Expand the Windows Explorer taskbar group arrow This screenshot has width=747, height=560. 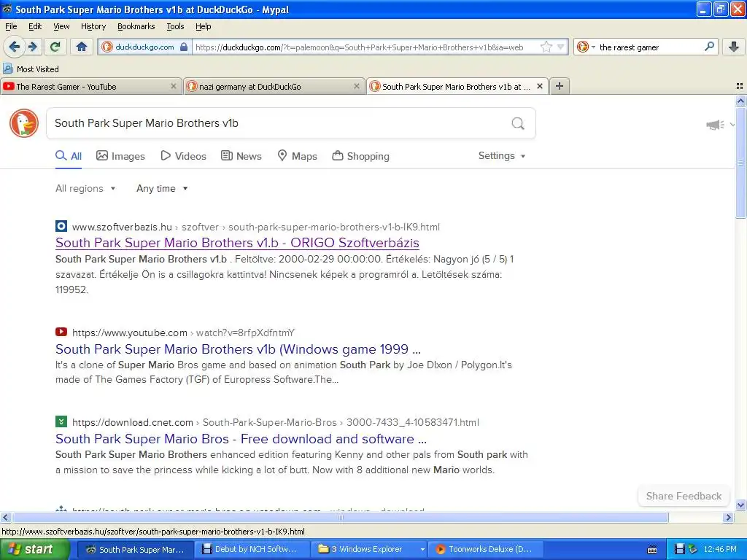click(x=422, y=550)
